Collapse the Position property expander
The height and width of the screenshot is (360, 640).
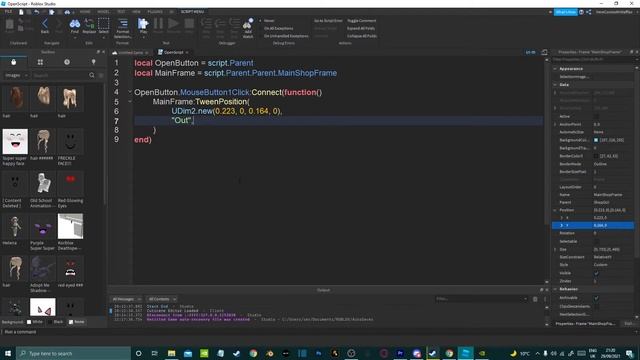tap(555, 210)
